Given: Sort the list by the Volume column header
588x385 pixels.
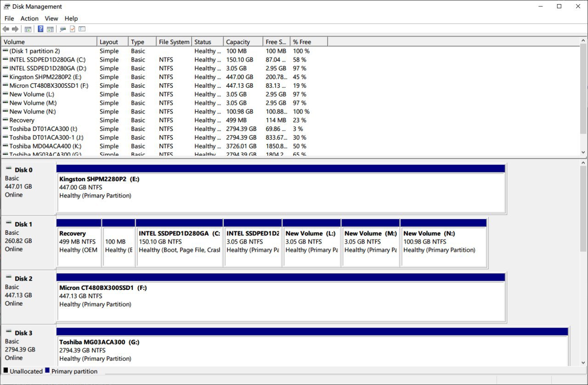Looking at the screenshot, I should click(49, 42).
